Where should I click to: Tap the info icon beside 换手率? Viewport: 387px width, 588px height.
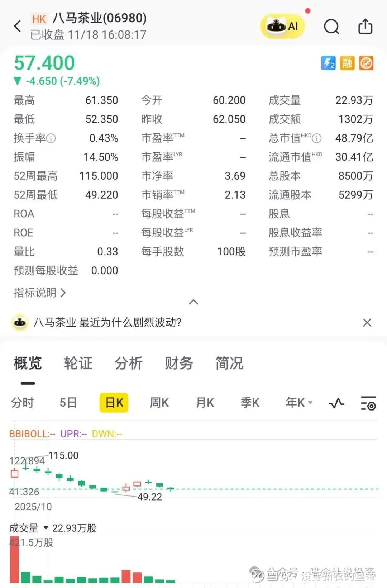click(x=51, y=138)
